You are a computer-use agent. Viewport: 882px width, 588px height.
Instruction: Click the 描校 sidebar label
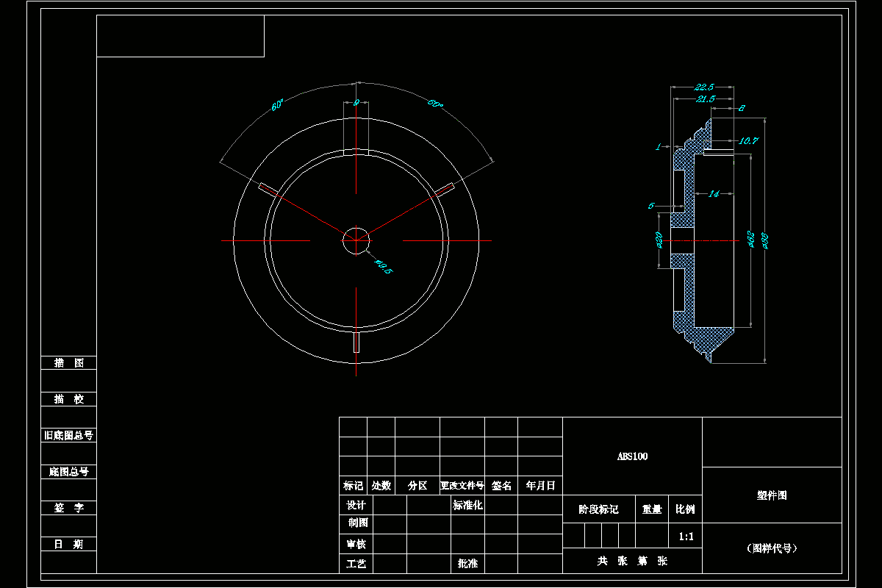[69, 399]
